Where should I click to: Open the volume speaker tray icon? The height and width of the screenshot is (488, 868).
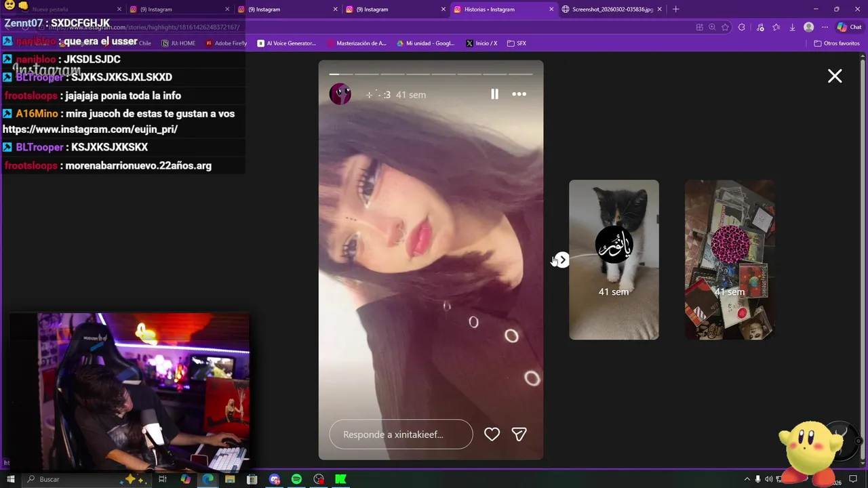(769, 479)
